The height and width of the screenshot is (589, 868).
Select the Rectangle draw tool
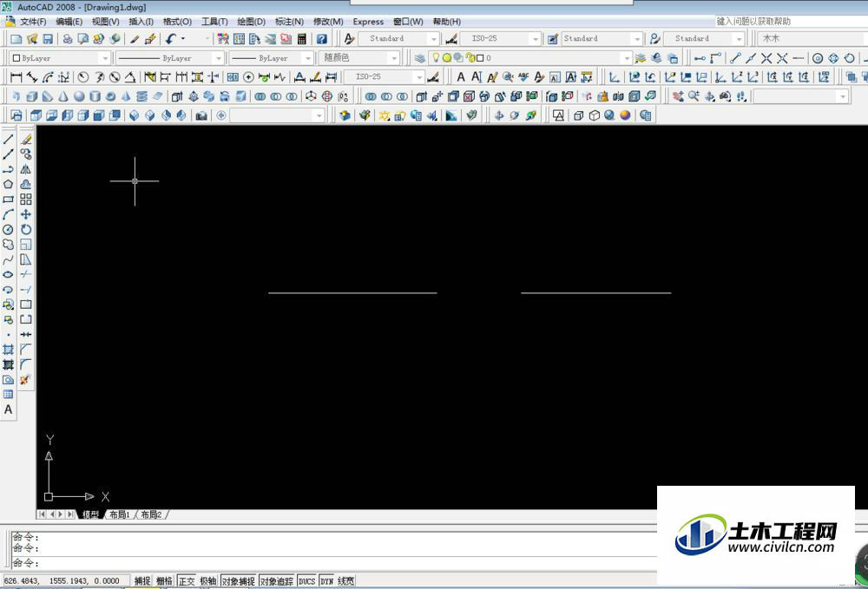tap(9, 200)
